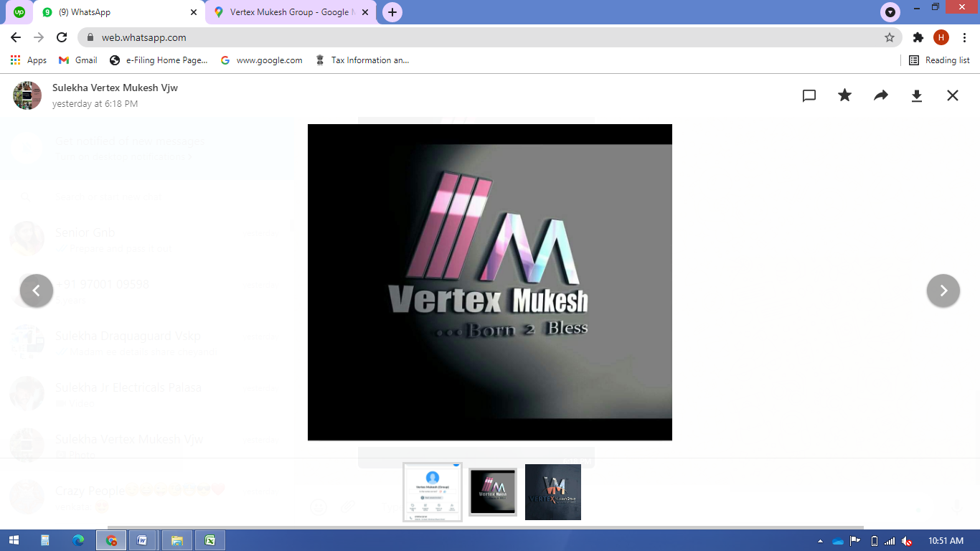The height and width of the screenshot is (551, 980).
Task: Click sender name Sulekha Vertex Mukesh Vjw
Action: coord(115,88)
